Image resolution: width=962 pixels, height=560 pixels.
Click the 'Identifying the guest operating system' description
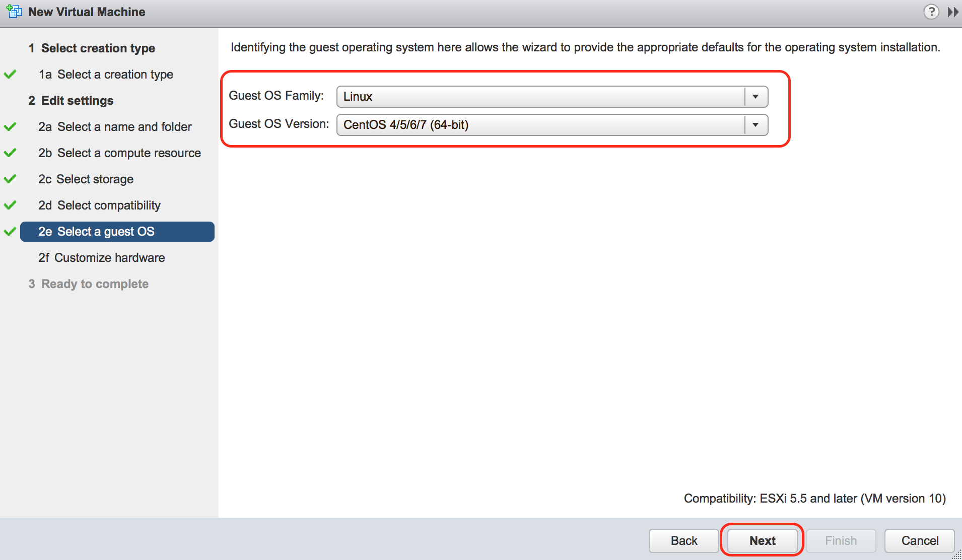click(585, 47)
